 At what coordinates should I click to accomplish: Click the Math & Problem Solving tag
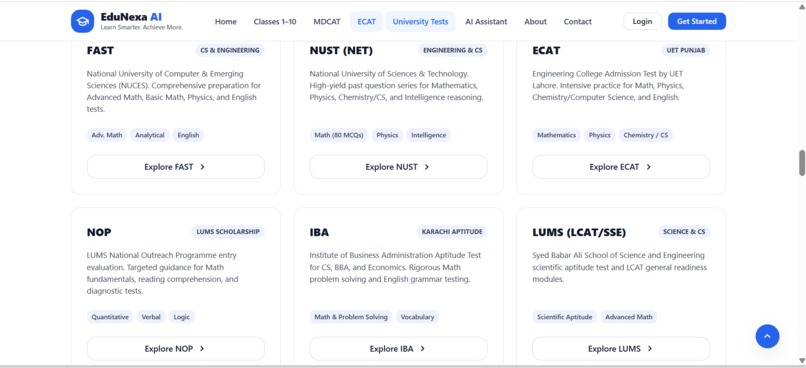pos(351,317)
